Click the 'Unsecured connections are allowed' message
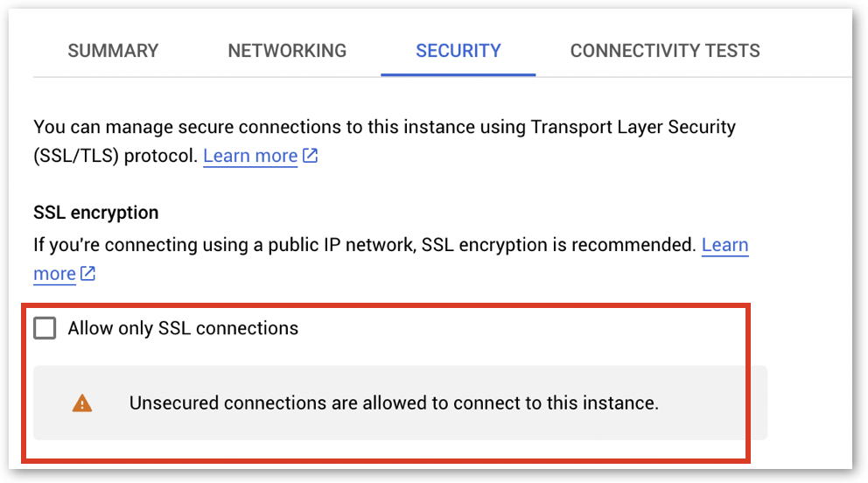The height and width of the screenshot is (483, 868). [x=393, y=403]
